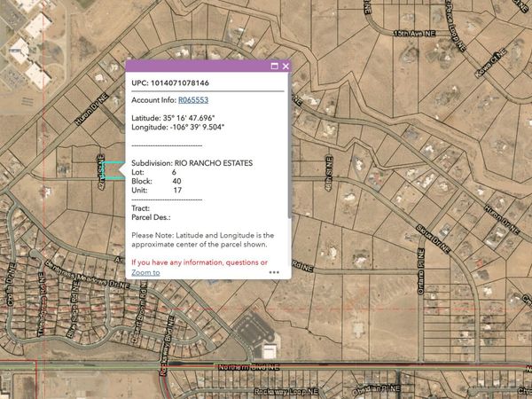Click the Please Note latitude longitude notice
532x399 pixels.
(x=202, y=239)
